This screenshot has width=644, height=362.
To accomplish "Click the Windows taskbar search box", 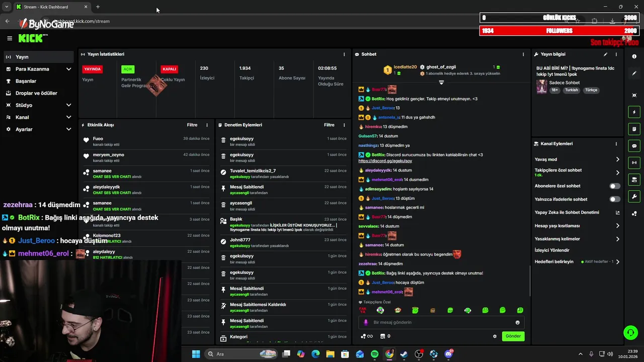I will point(242,354).
